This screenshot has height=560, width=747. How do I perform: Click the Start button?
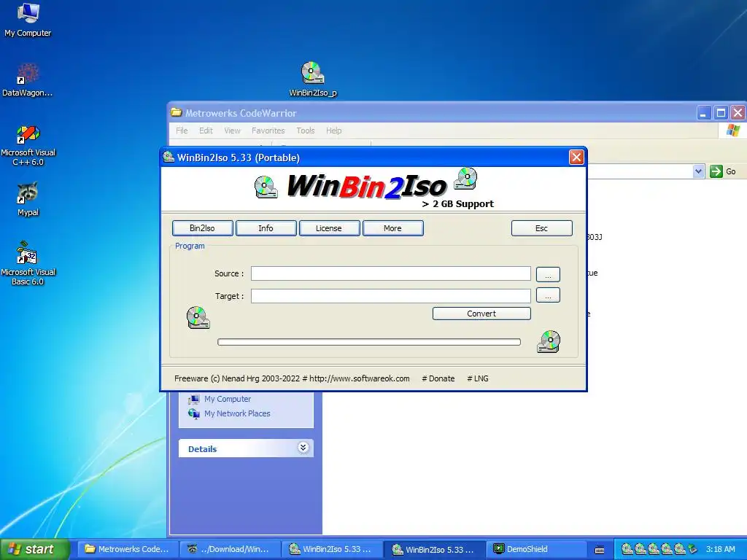[34, 549]
